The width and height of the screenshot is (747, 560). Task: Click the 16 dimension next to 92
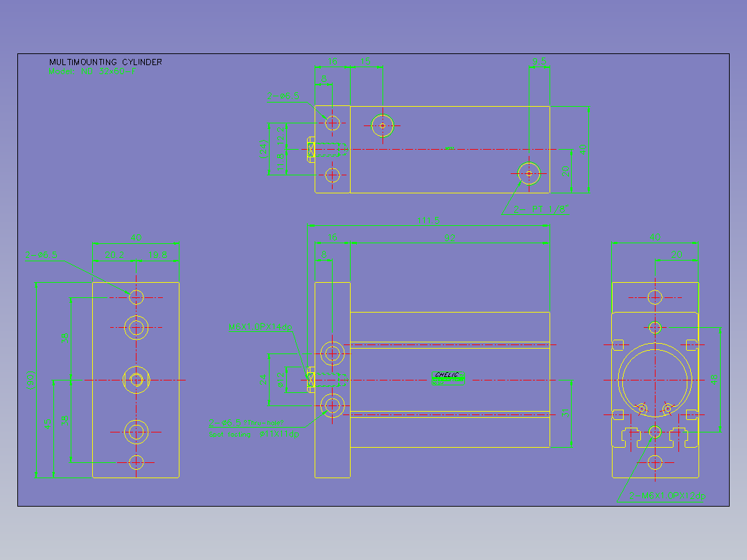click(x=333, y=237)
